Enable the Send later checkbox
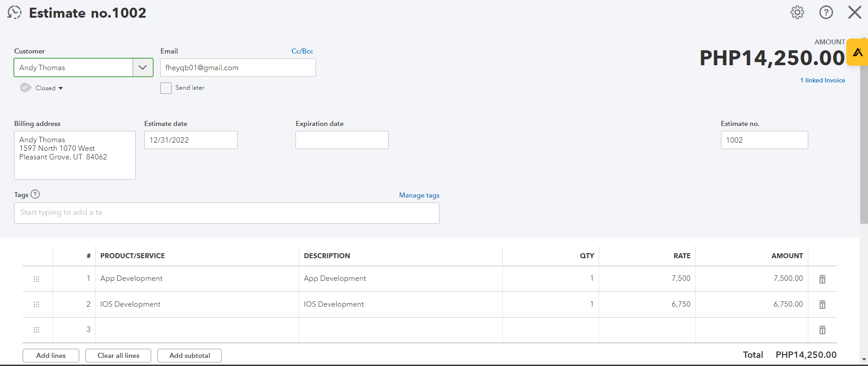Viewport: 868px width, 366px height. 166,88
